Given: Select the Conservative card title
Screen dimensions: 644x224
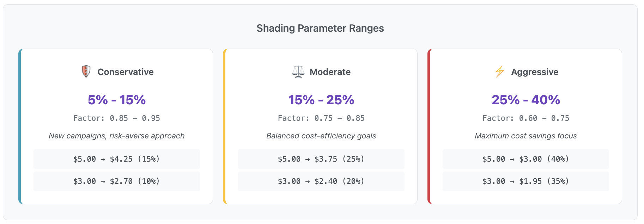Looking at the screenshot, I should (126, 72).
